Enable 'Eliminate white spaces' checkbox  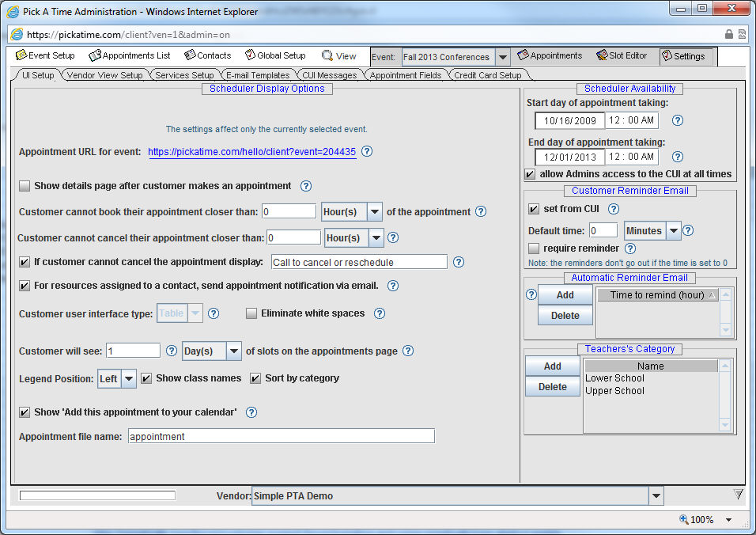pos(251,313)
